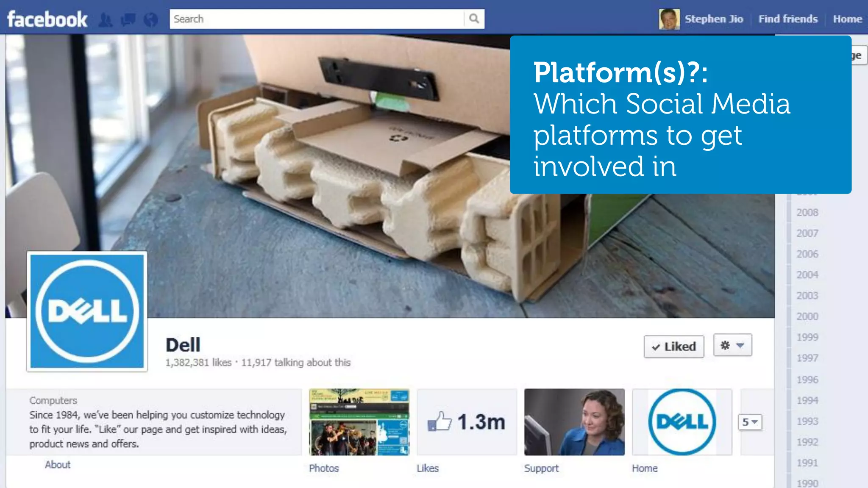Image resolution: width=868 pixels, height=488 pixels.
Task: Click inside the Search field
Action: [317, 19]
